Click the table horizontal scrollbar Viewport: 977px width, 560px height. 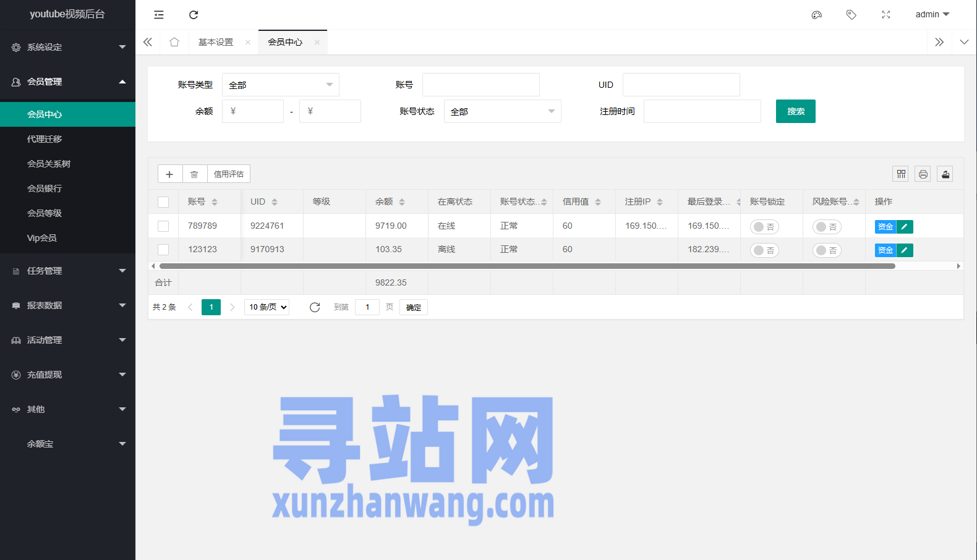click(527, 266)
